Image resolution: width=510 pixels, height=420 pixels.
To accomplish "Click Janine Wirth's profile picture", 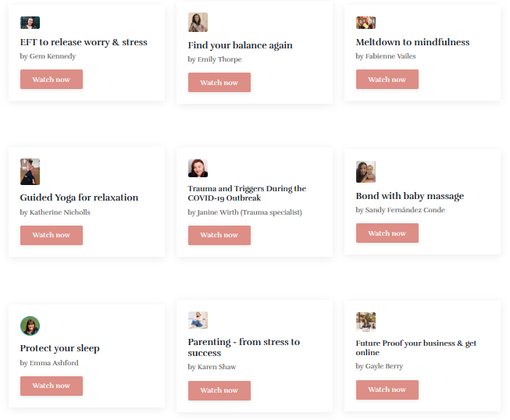I will point(198,168).
